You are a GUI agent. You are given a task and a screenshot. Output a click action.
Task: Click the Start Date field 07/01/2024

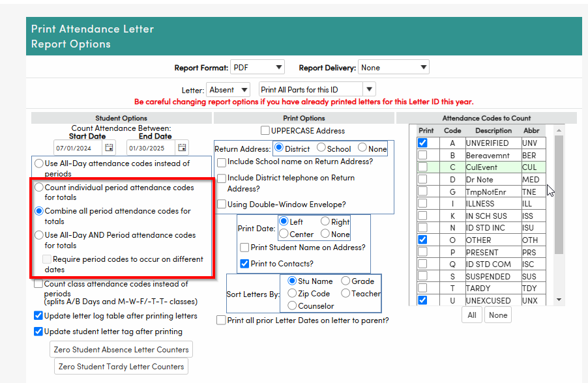pos(78,148)
